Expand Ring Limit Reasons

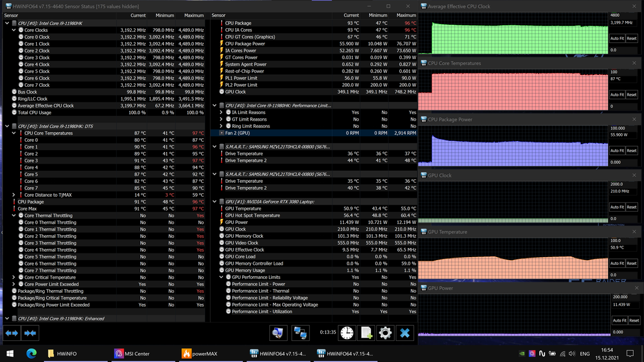(x=221, y=126)
